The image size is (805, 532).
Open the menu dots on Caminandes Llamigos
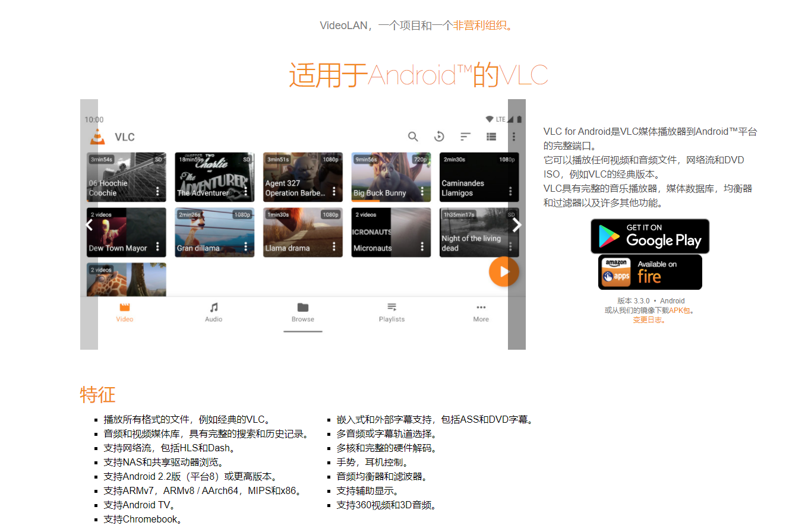[x=510, y=191]
